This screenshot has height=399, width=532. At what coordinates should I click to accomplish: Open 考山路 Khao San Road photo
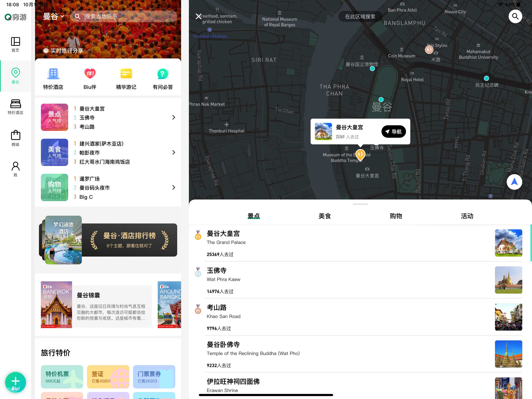point(508,317)
